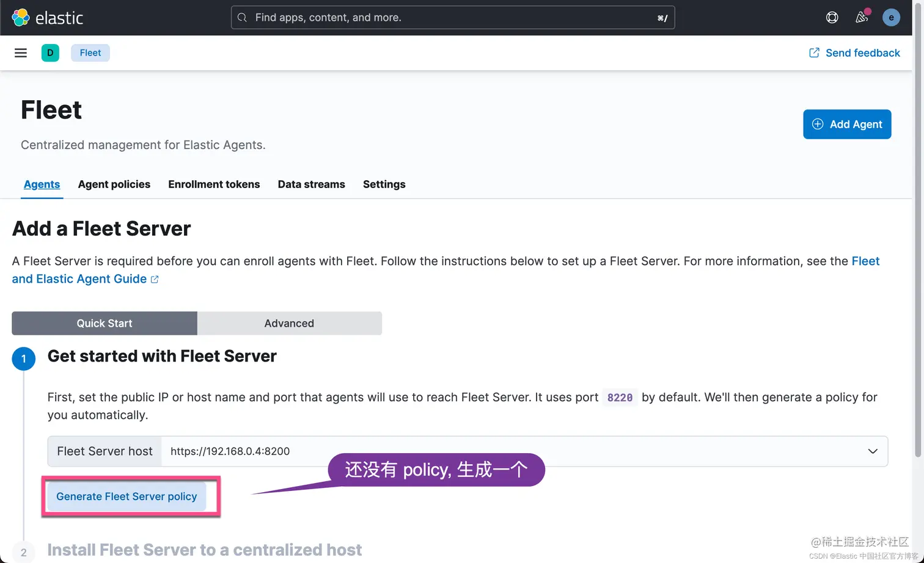Viewport: 924px width, 563px height.
Task: Click the Send feedback external link icon
Action: (x=814, y=53)
